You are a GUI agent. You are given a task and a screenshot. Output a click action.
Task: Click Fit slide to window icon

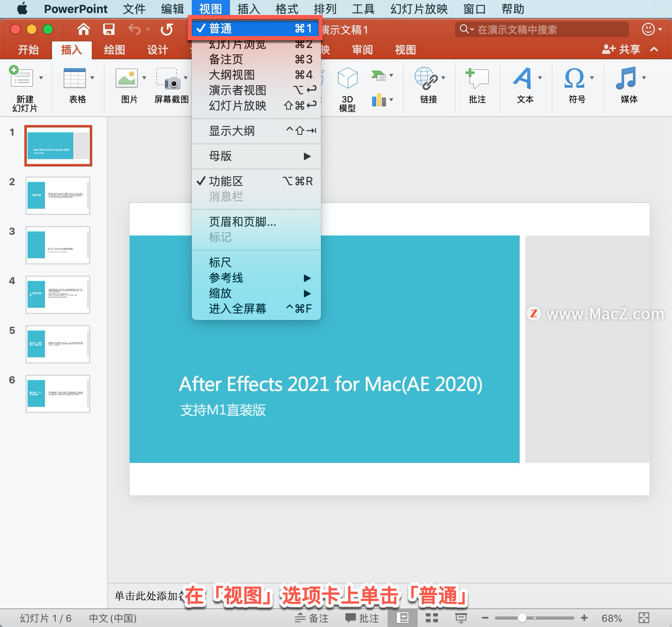(644, 618)
